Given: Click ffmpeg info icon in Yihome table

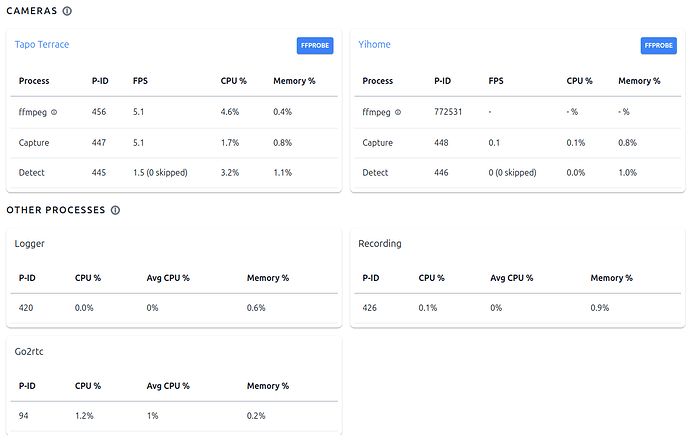Looking at the screenshot, I should pyautogui.click(x=398, y=112).
